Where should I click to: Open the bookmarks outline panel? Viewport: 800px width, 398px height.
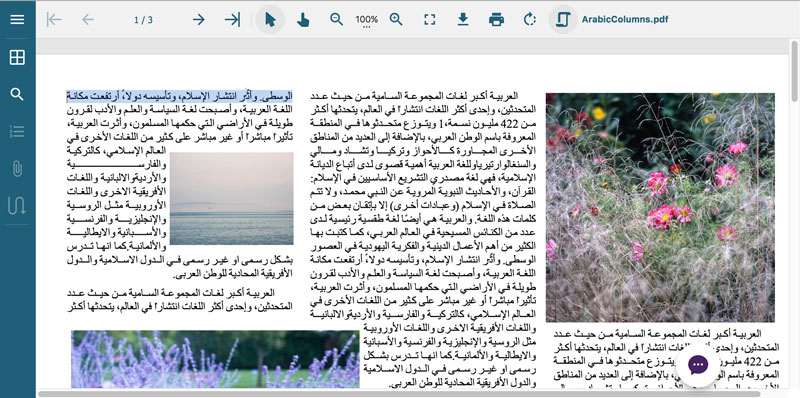(x=17, y=132)
